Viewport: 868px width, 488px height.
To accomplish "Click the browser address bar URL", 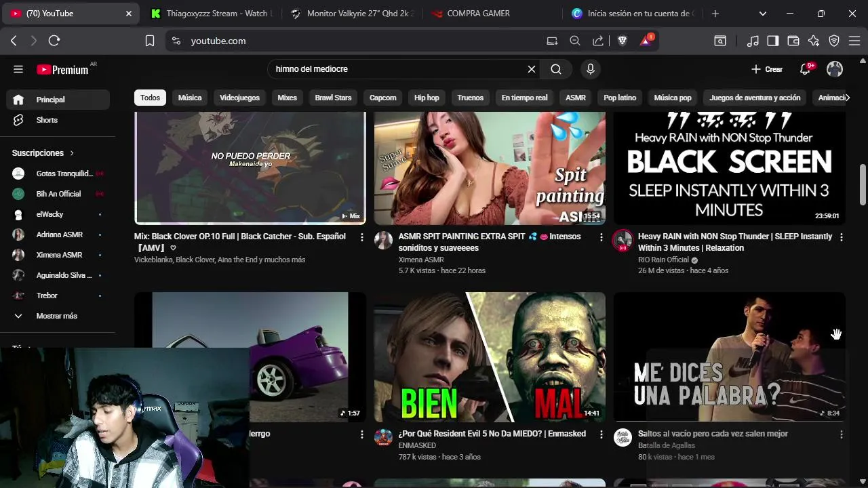I will pyautogui.click(x=218, y=41).
